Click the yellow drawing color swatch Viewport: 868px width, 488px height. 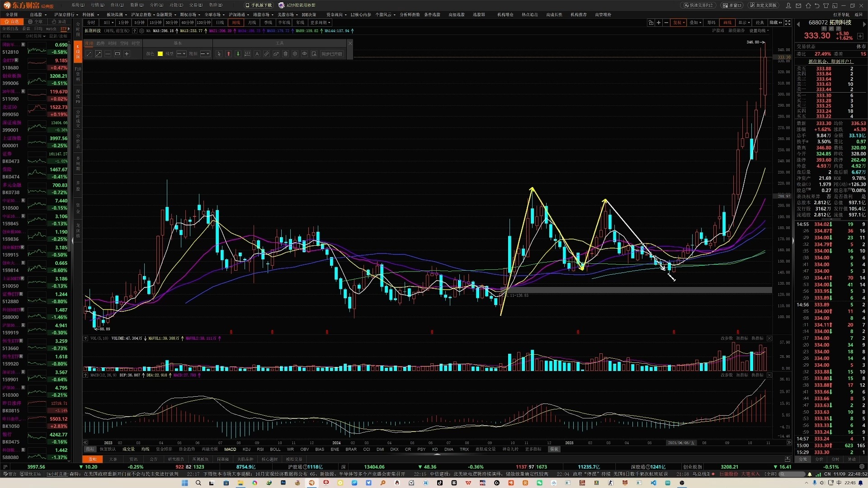[160, 54]
